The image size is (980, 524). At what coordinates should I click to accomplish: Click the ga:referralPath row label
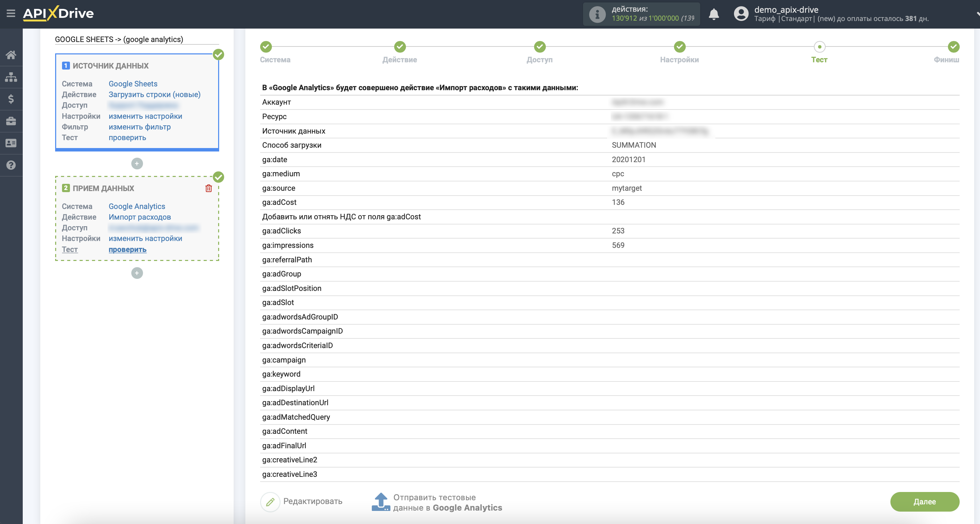point(287,260)
